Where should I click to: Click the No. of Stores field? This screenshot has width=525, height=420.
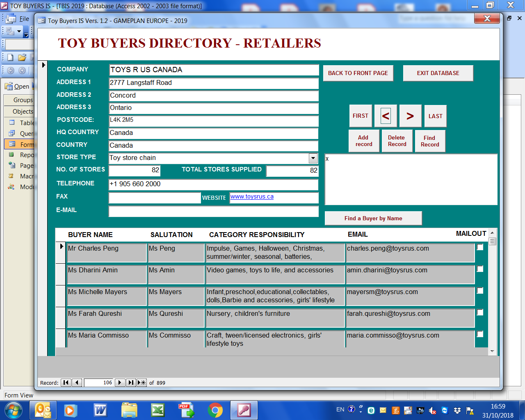(x=134, y=171)
